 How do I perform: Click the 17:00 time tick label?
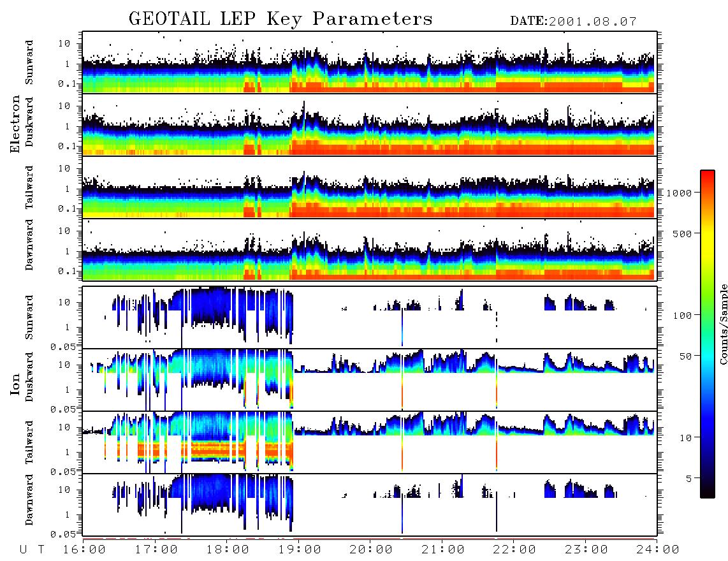(x=156, y=550)
